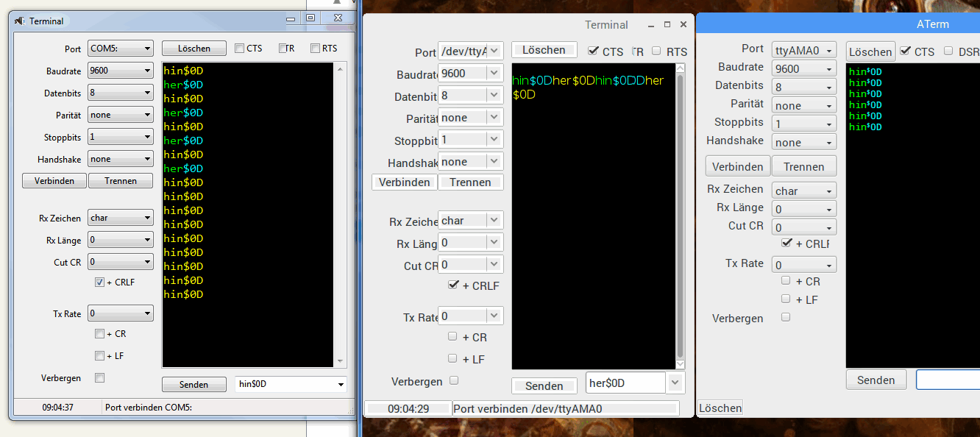Viewport: 980px width, 437px height.
Task: Enable + LF option in middle Terminal window
Action: click(453, 359)
